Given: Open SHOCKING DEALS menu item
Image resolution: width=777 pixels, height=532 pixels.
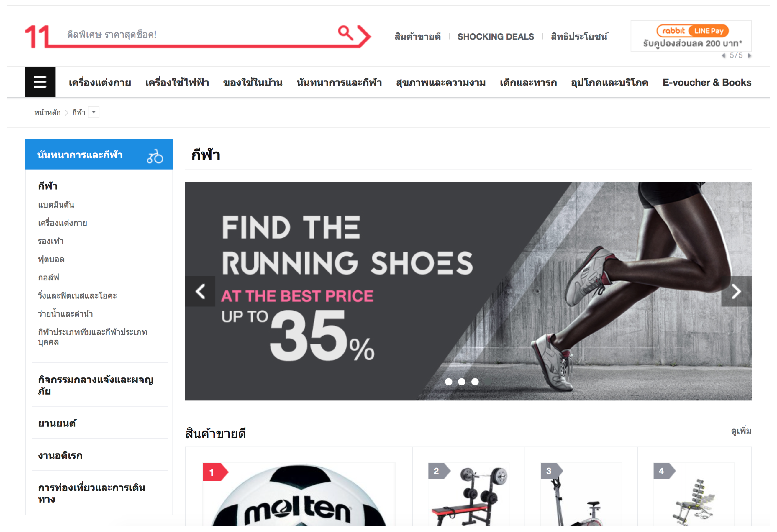Looking at the screenshot, I should pyautogui.click(x=496, y=37).
